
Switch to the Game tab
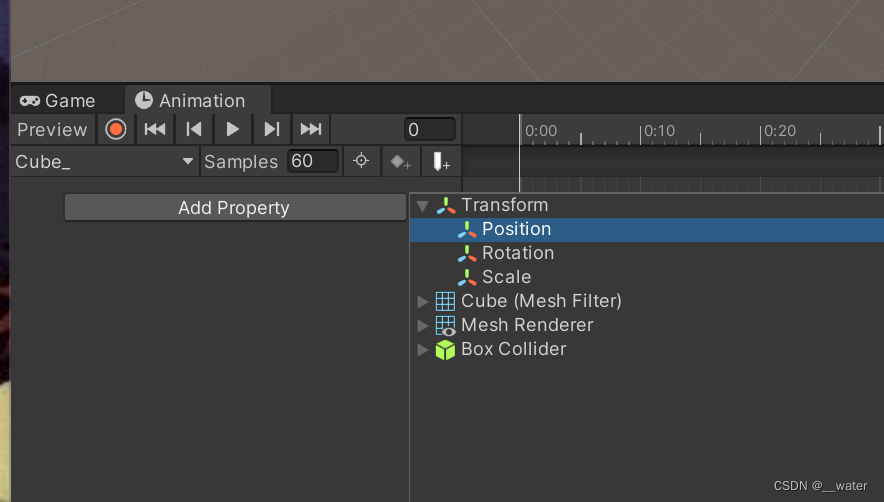point(58,101)
